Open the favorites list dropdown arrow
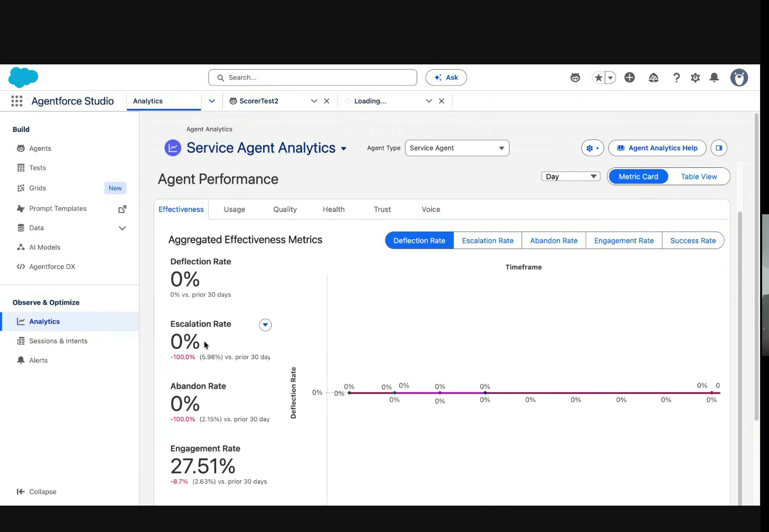 [611, 78]
